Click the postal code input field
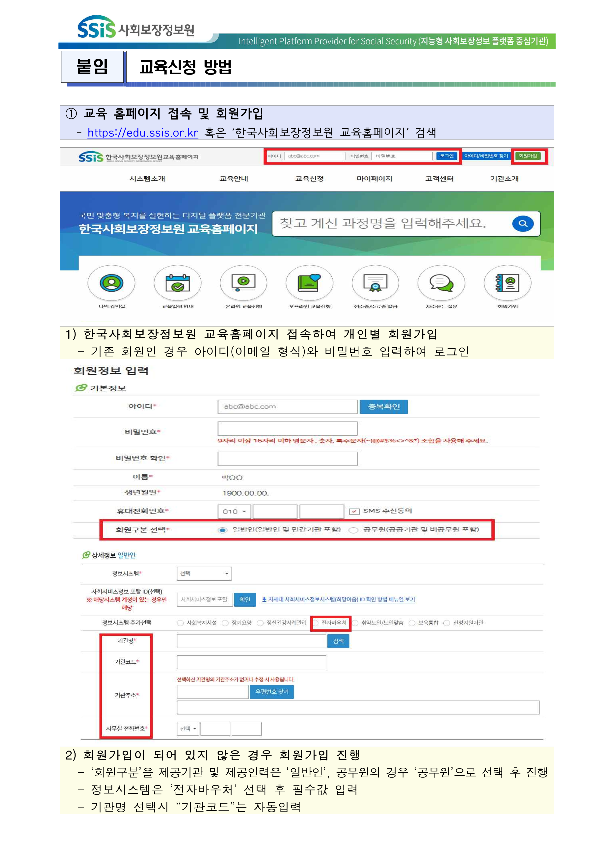 coord(213,692)
